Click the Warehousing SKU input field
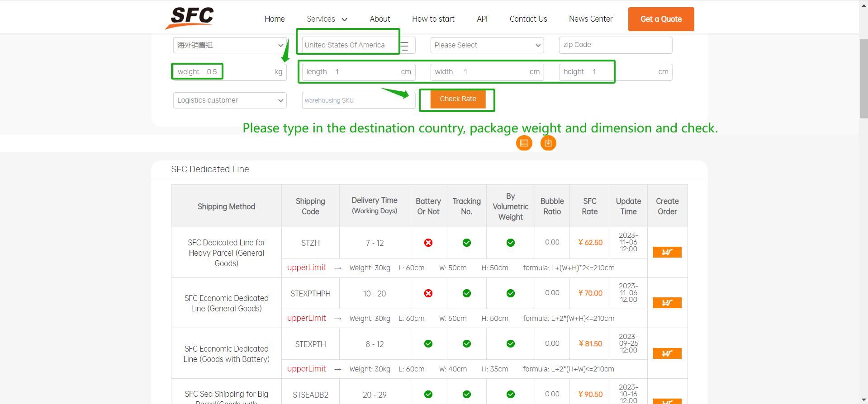 (359, 100)
